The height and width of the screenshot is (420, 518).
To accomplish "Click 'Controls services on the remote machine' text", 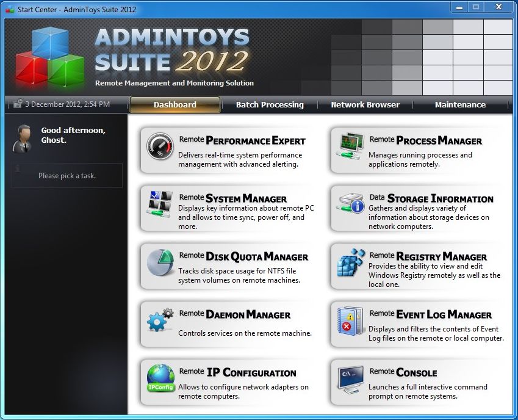I will tap(245, 333).
